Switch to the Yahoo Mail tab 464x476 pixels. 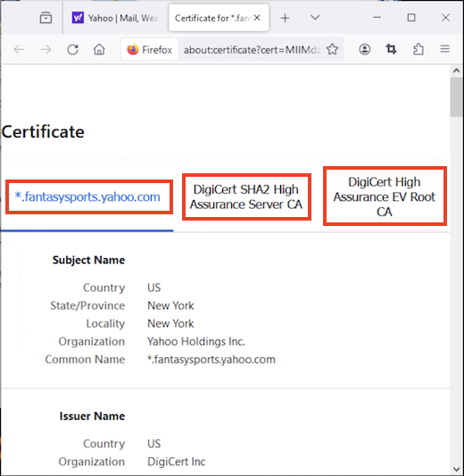click(115, 18)
